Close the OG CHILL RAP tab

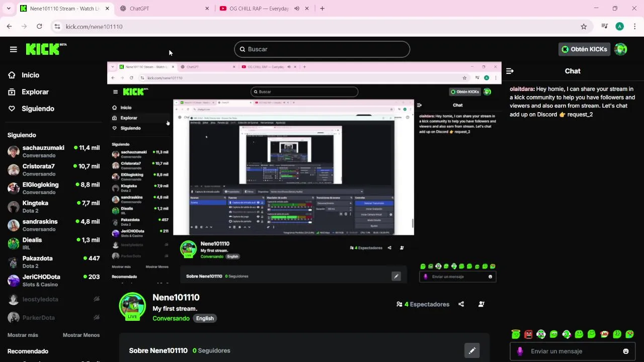point(307,9)
